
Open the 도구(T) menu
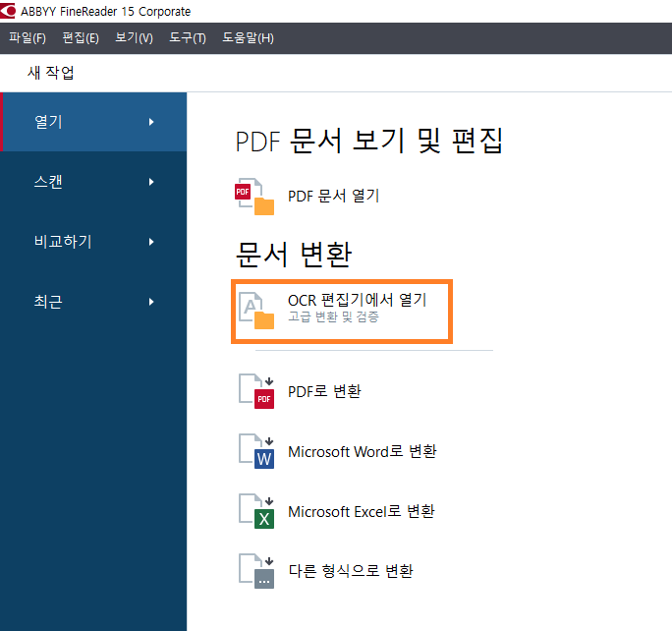tap(188, 38)
